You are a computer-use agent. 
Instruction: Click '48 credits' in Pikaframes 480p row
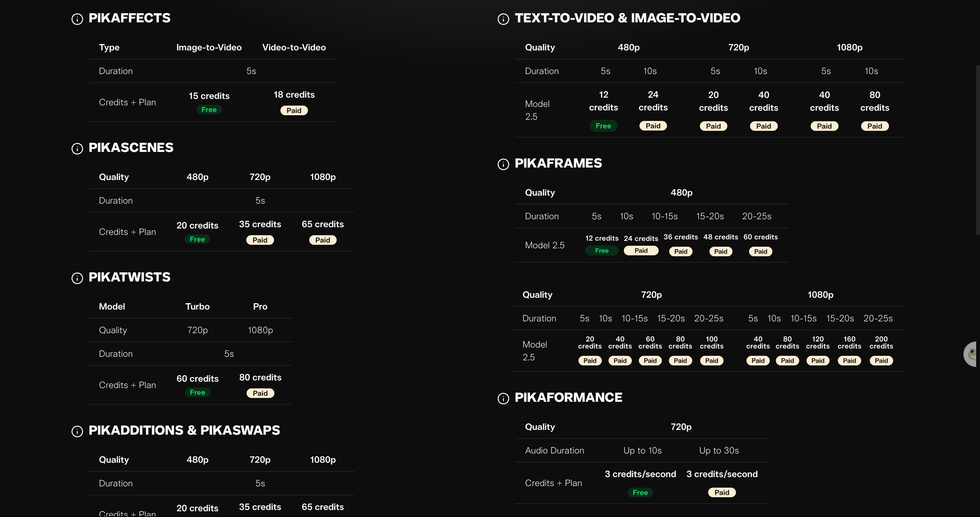click(x=721, y=237)
